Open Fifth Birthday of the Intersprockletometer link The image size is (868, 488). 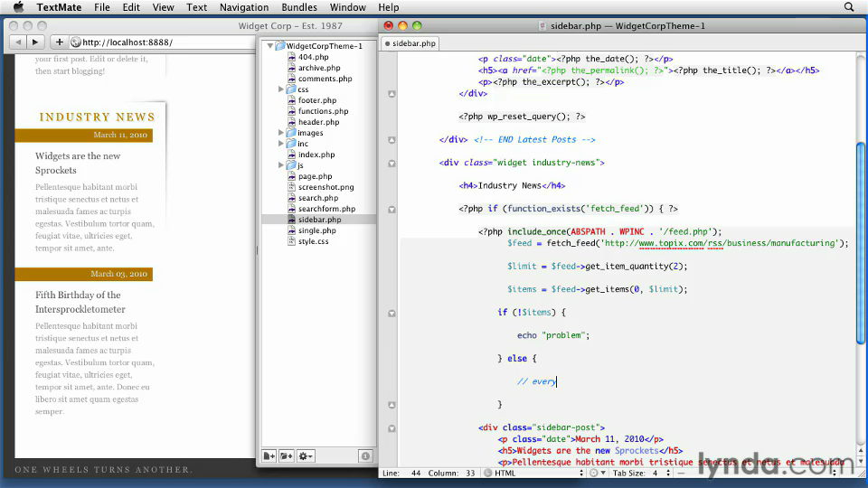(80, 302)
